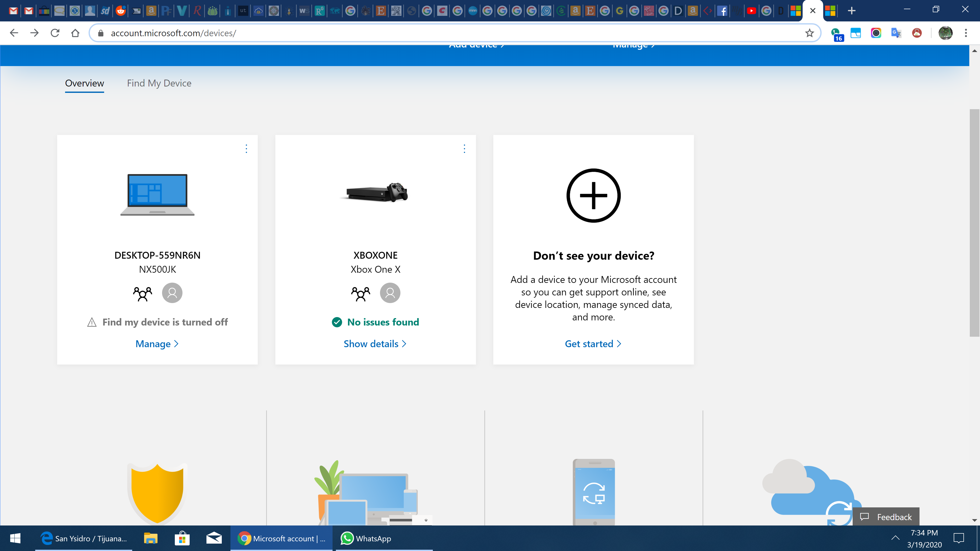Click the family group icon under NX500JK
Viewport: 980px width, 551px height.
(142, 293)
